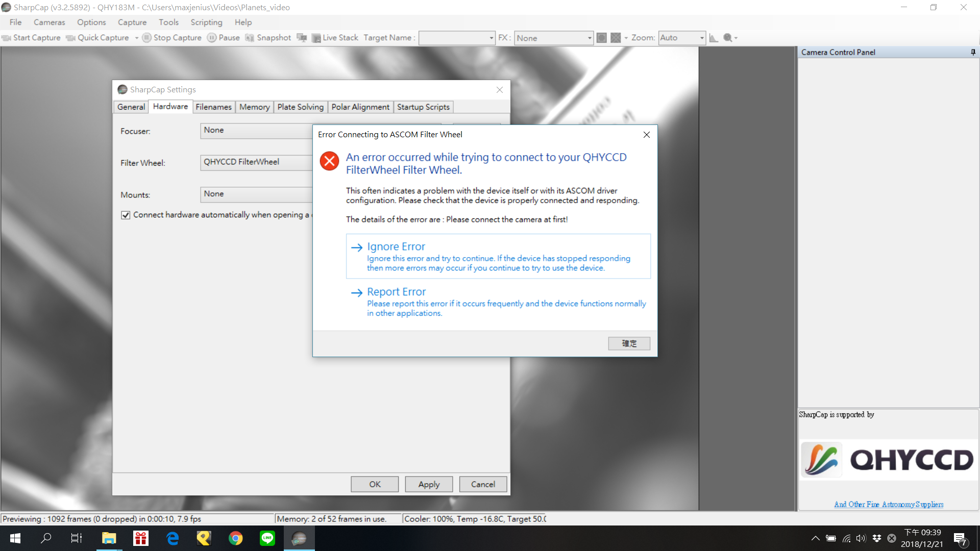980x551 pixels.
Task: Click the focus magnifier toolbar icon
Action: click(x=728, y=38)
